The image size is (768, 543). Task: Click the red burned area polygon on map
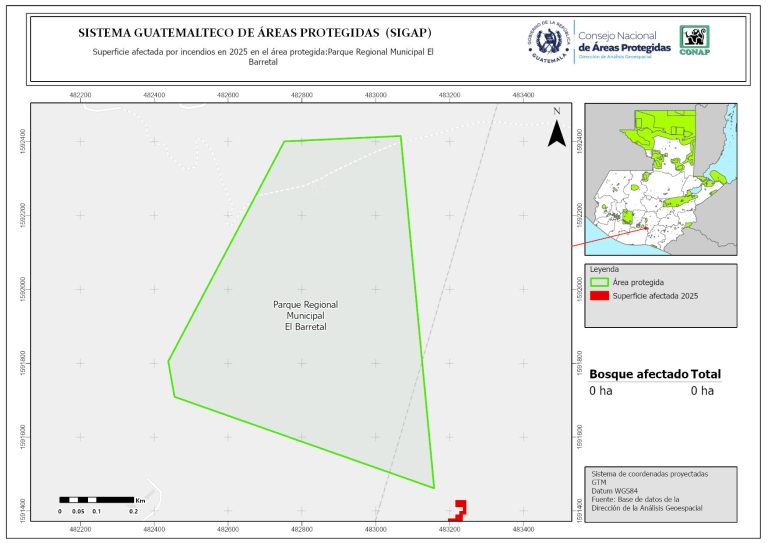point(458,509)
